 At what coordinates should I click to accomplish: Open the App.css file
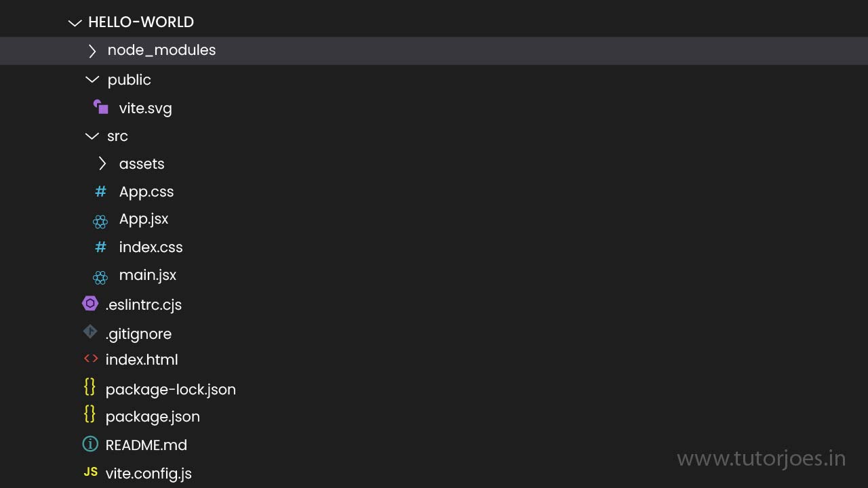coord(146,192)
